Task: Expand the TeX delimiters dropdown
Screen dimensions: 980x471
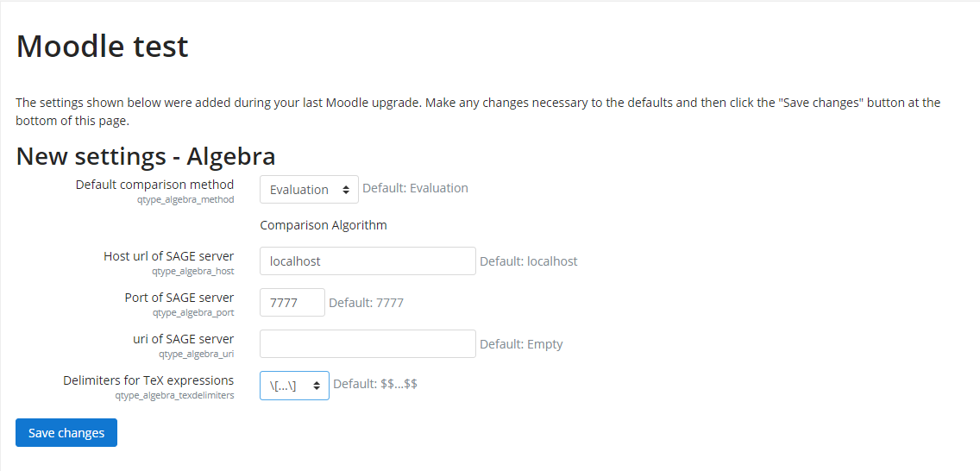Action: pos(294,386)
